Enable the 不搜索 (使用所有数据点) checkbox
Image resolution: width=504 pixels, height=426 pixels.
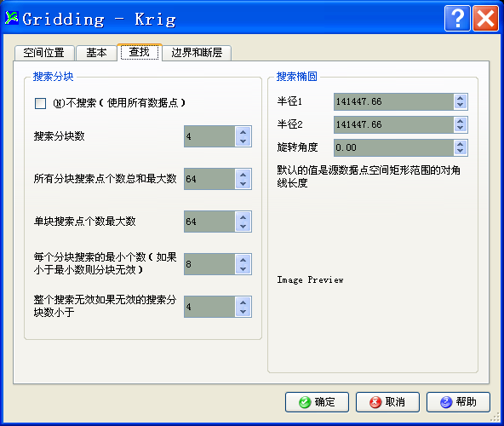pyautogui.click(x=40, y=104)
